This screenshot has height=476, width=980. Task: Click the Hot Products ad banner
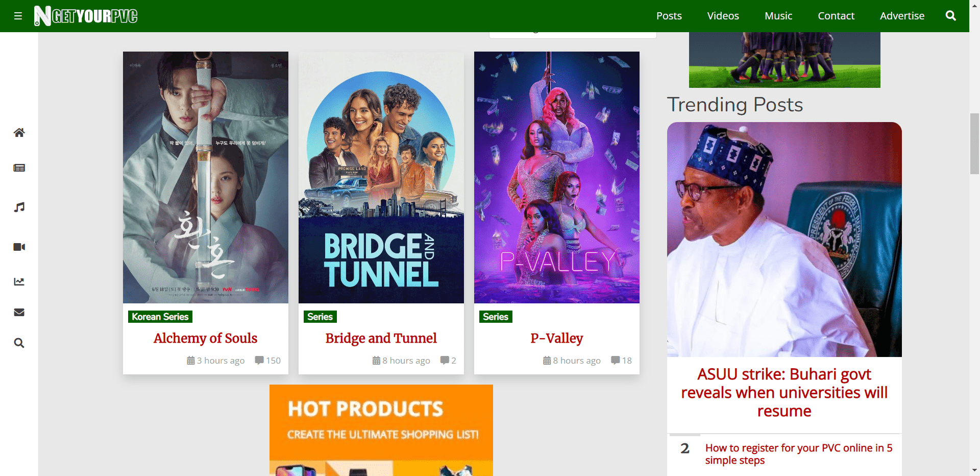pos(381,430)
